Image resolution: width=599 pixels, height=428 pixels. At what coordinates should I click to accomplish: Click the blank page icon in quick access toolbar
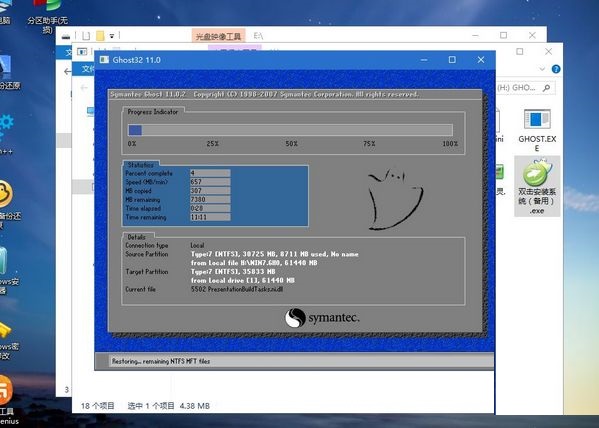click(86, 36)
